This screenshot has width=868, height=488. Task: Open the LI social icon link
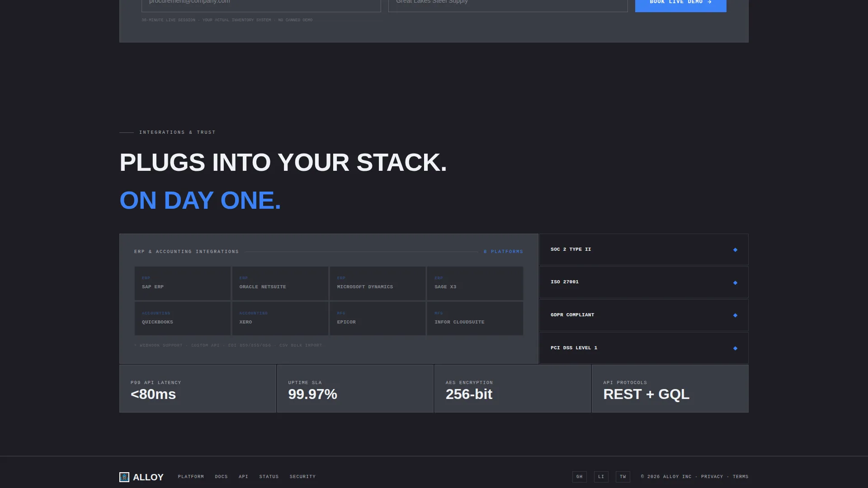click(x=601, y=477)
